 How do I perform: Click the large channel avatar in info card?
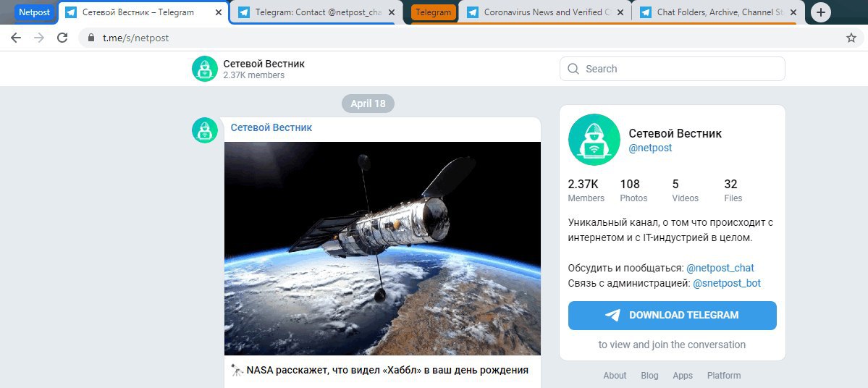point(594,140)
